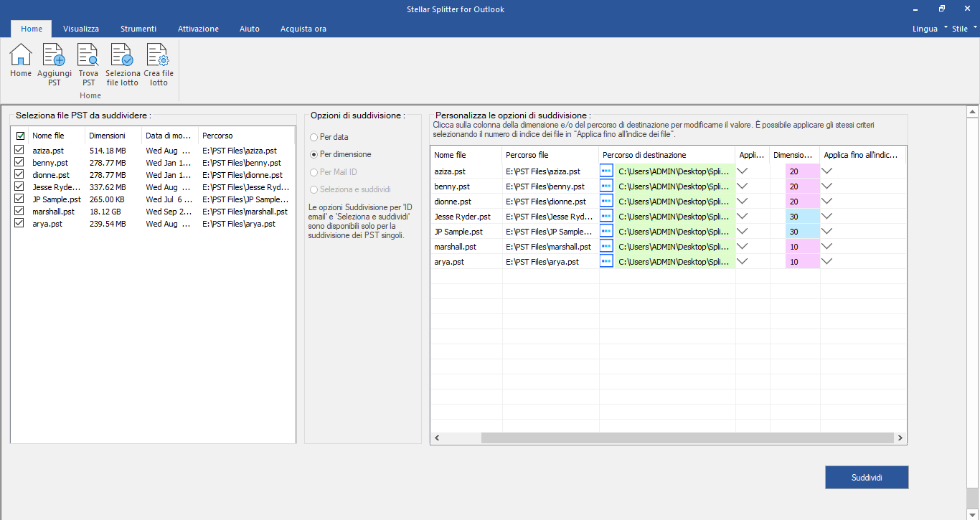
Task: Open Applica fino all'indice dropdown for aziza.pst
Action: pos(827,171)
